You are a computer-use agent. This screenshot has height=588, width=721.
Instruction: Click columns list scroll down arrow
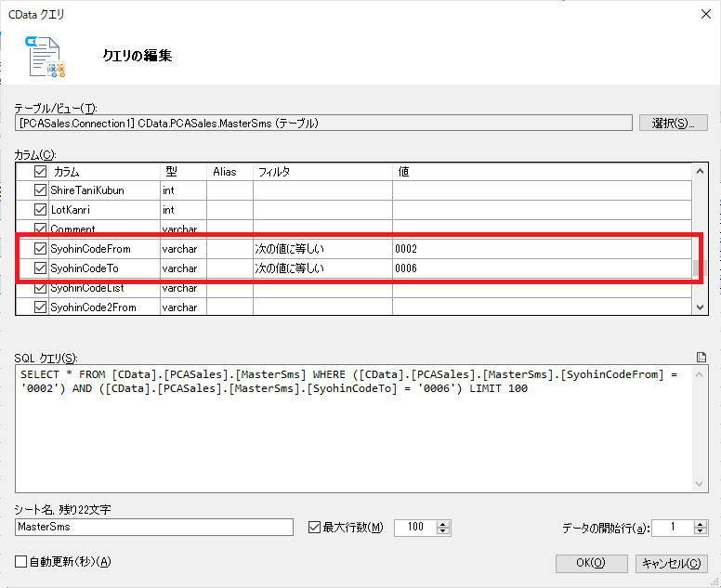(700, 307)
